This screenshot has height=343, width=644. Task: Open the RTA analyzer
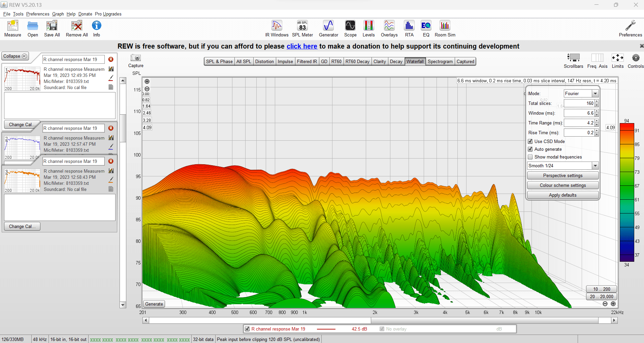coord(409,28)
